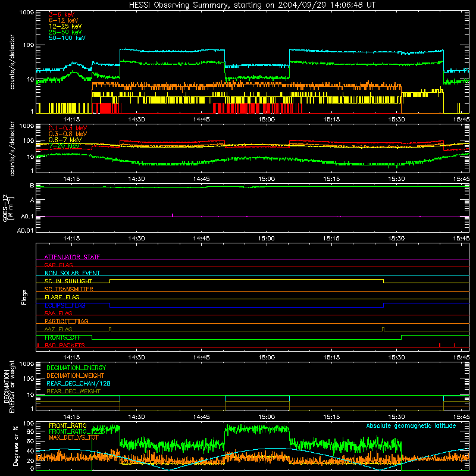This screenshot has height=476, width=476.
Task: Select the ATTENUATOR_STATE flag label
Action: coord(72,257)
